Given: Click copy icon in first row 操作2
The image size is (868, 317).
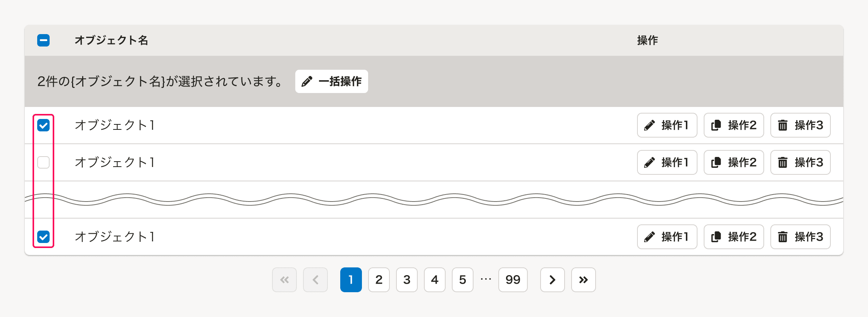Looking at the screenshot, I should [716, 125].
